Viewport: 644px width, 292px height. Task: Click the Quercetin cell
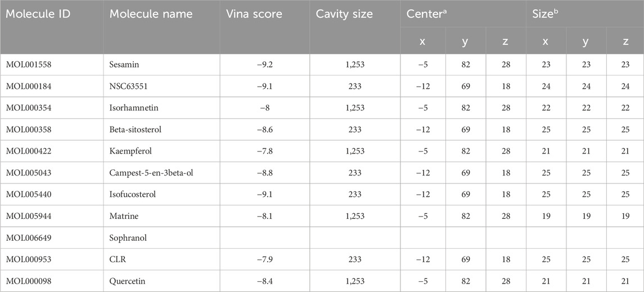[x=161, y=281]
